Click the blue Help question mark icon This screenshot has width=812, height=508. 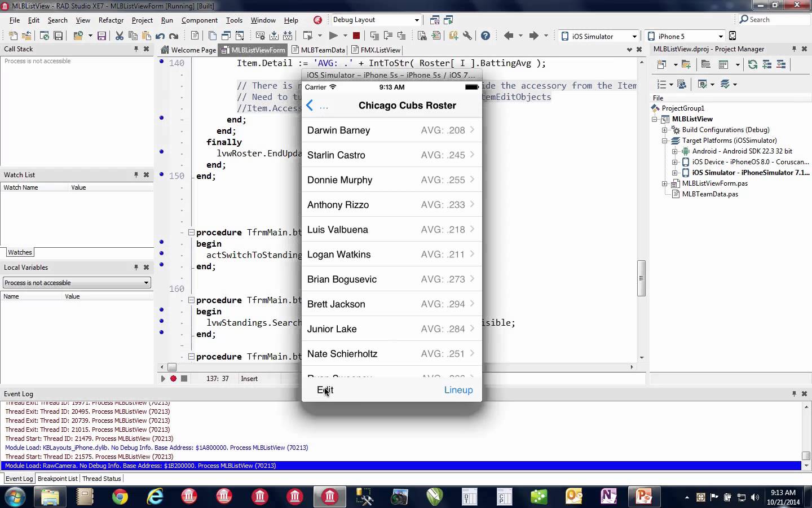point(486,36)
